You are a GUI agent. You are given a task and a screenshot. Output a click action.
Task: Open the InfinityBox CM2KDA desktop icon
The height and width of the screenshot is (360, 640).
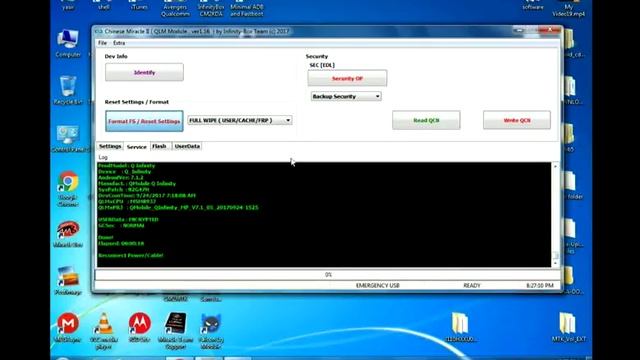click(211, 8)
